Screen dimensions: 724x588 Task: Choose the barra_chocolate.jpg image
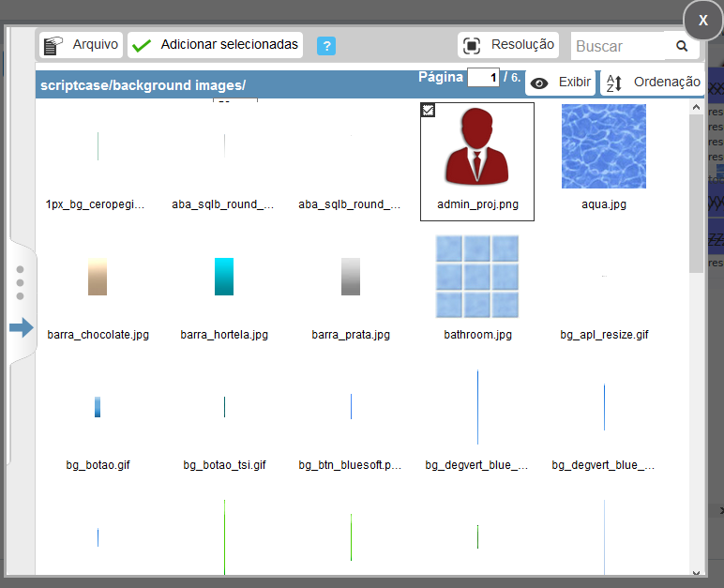pos(98,277)
